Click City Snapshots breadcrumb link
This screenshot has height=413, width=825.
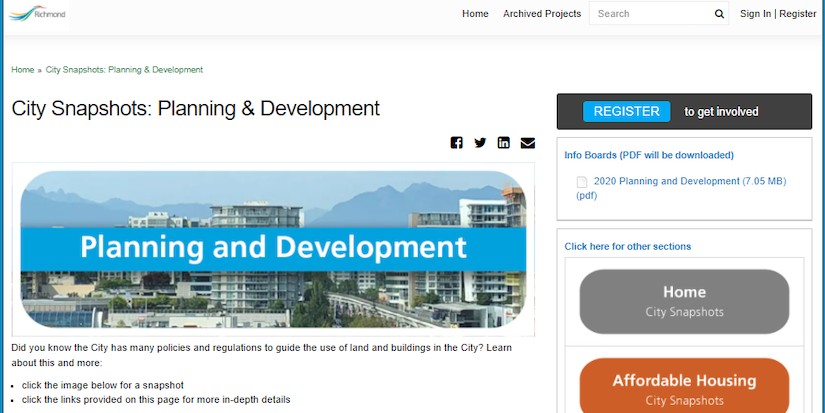click(124, 70)
